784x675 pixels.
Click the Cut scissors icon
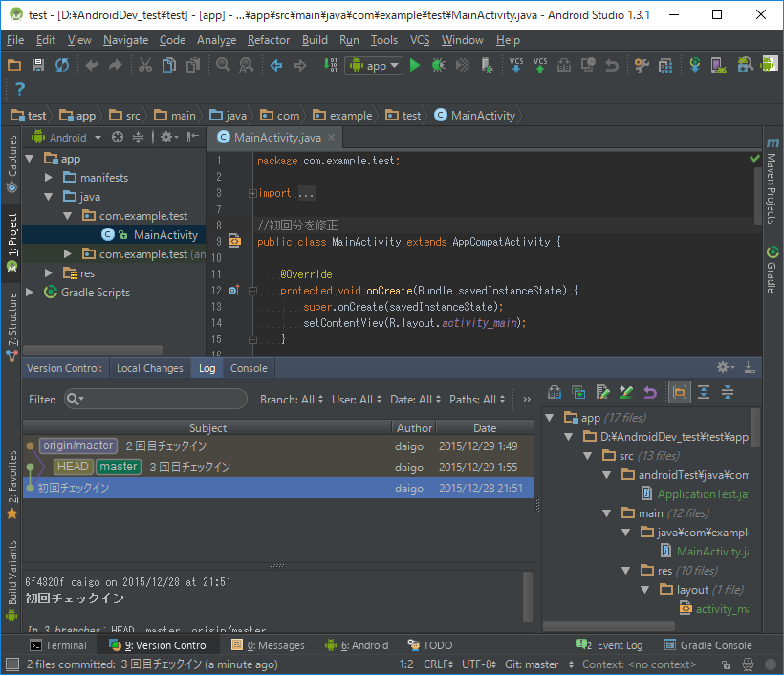pyautogui.click(x=145, y=65)
